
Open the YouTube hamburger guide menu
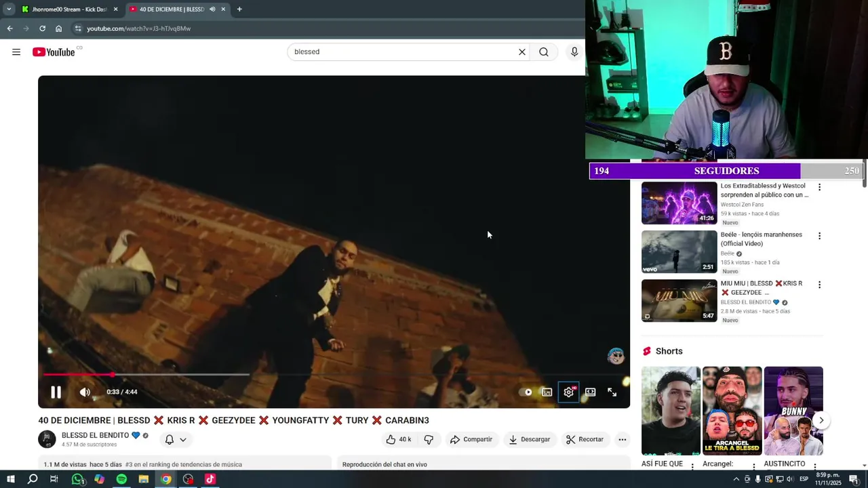pyautogui.click(x=16, y=52)
